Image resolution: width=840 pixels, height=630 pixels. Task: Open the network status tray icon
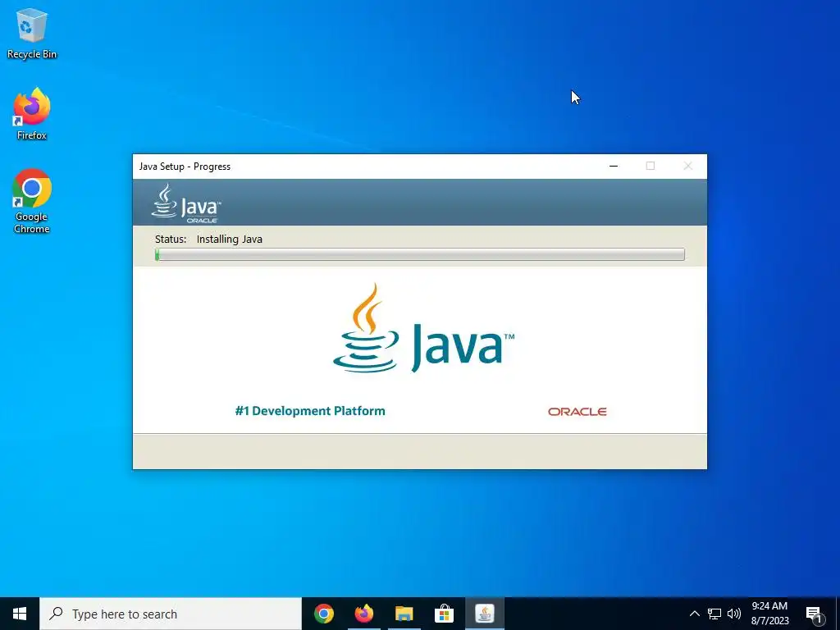point(714,614)
